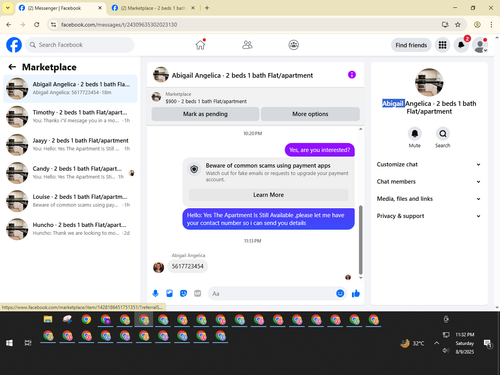
Task: Click Learn More on scam warning
Action: click(x=268, y=195)
